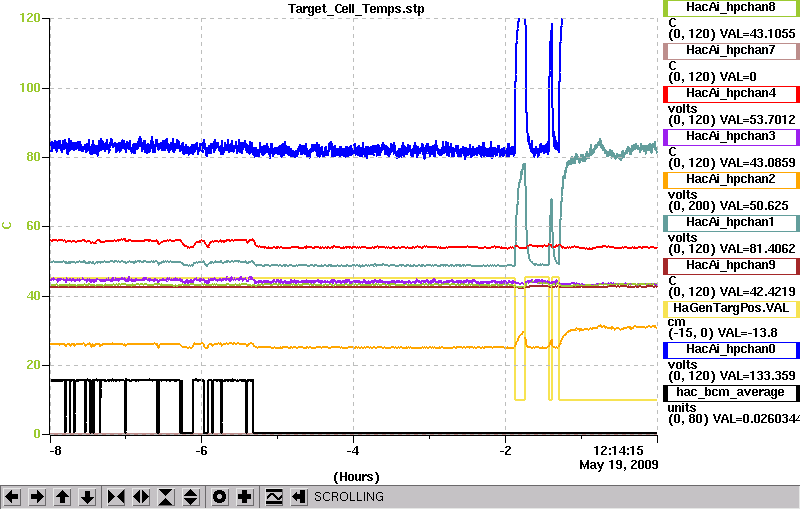
Task: Select the HacAi_hpchan0 blue legend entry
Action: pyautogui.click(x=731, y=350)
